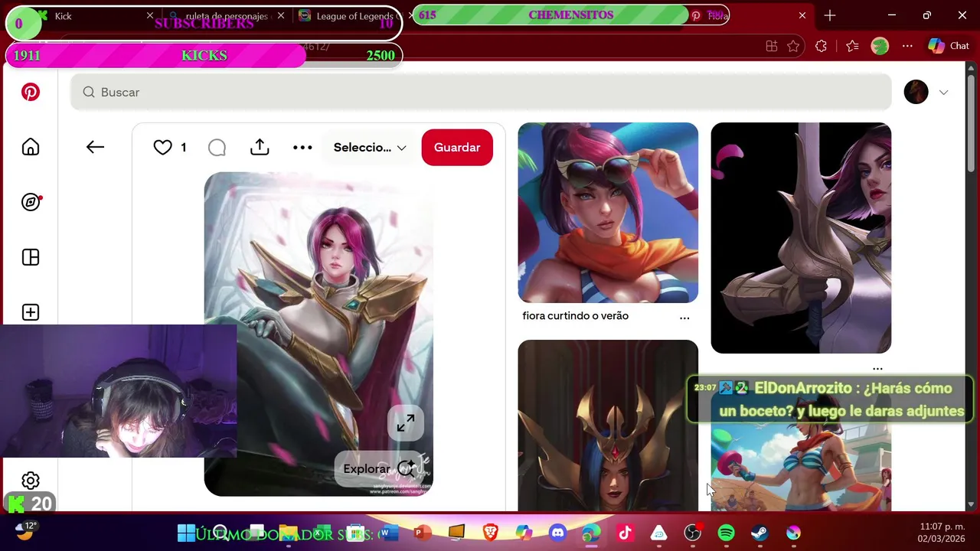
Task: Open browser Extensions puzzle icon
Action: click(x=821, y=46)
